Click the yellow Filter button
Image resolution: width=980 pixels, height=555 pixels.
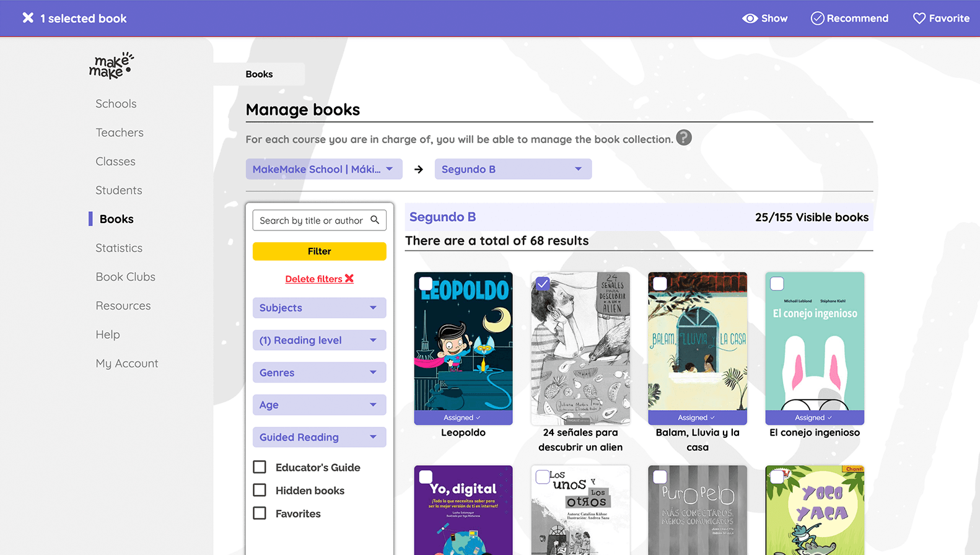coord(319,251)
